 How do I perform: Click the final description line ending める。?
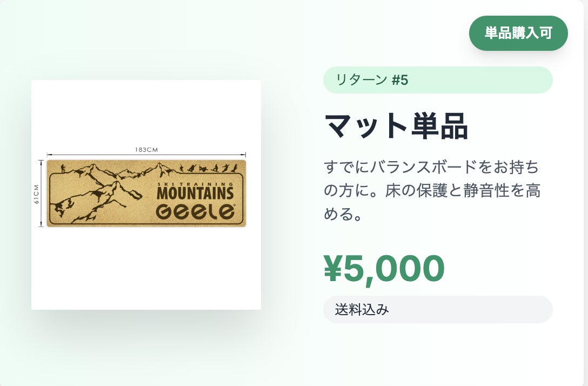(x=343, y=215)
